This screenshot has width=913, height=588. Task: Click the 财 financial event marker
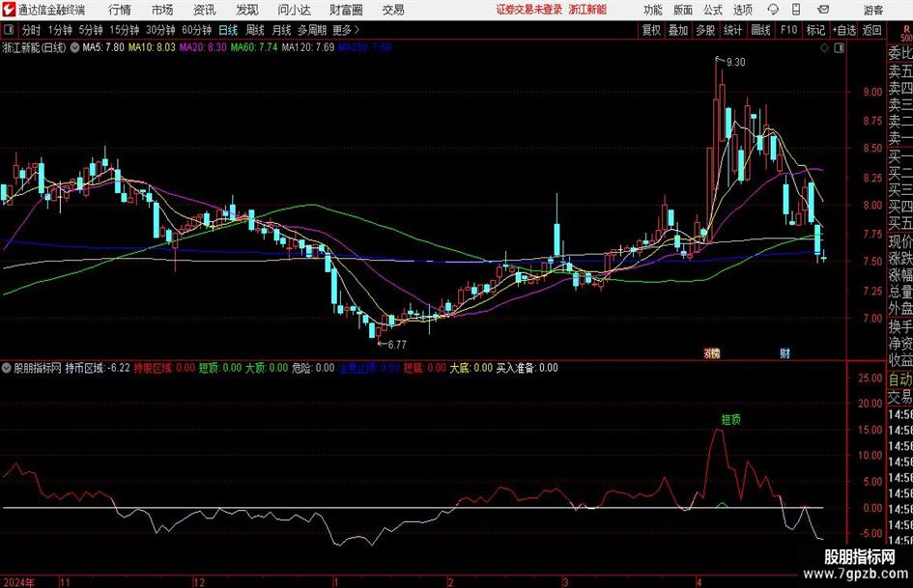785,352
